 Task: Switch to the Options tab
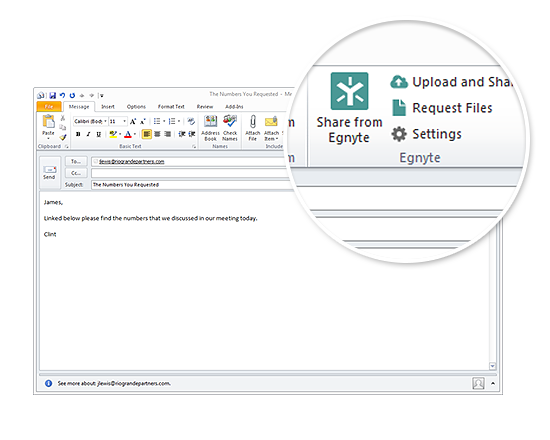136,106
